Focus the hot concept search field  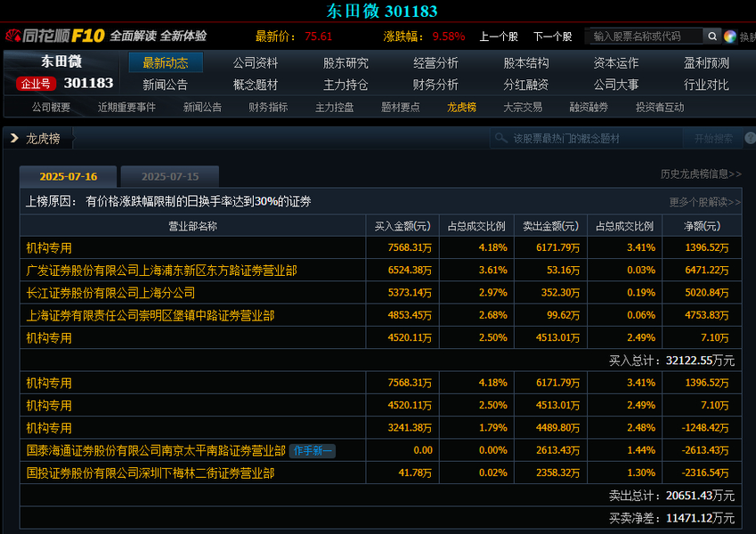587,139
